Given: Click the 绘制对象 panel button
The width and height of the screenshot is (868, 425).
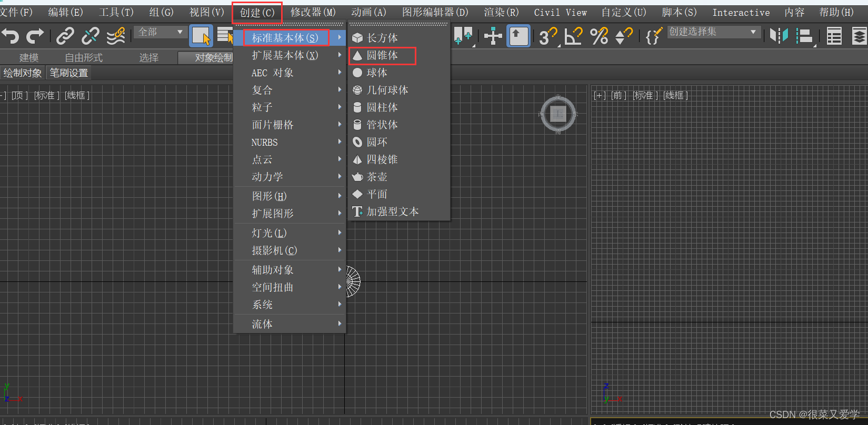Looking at the screenshot, I should [x=23, y=73].
